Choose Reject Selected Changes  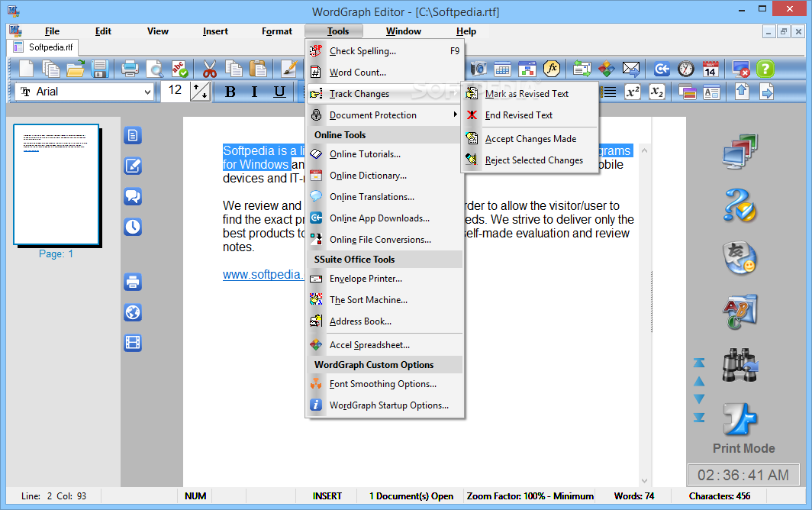(x=530, y=160)
